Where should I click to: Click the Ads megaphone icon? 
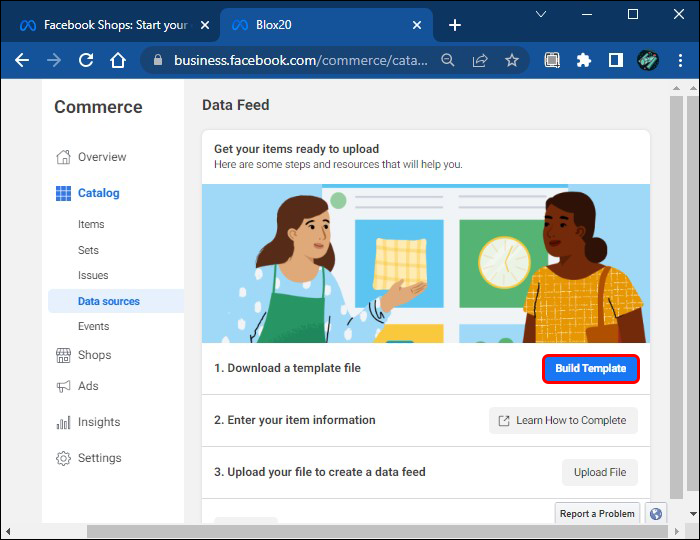[64, 386]
